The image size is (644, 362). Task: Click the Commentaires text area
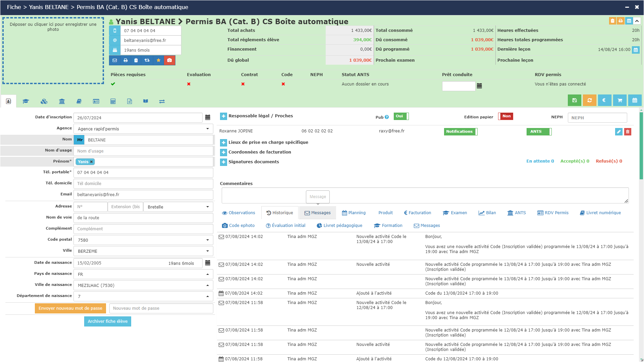(x=425, y=195)
